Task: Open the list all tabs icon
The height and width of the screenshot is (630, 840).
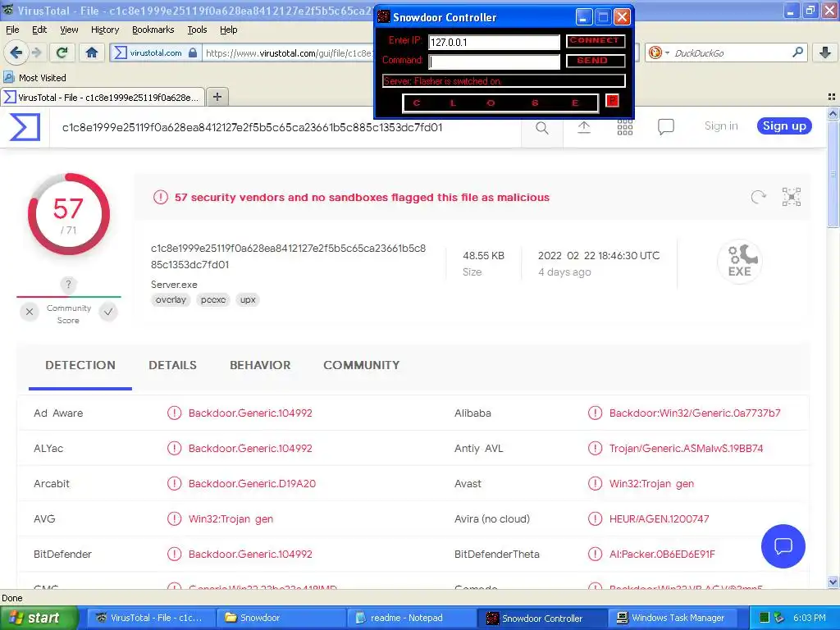Action: point(832,97)
